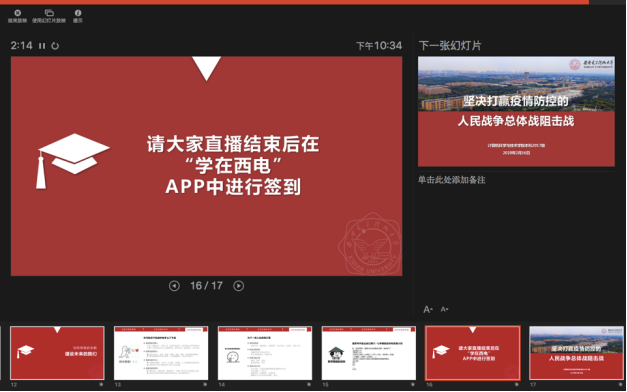Click the 16 / 17 slide counter

point(206,286)
